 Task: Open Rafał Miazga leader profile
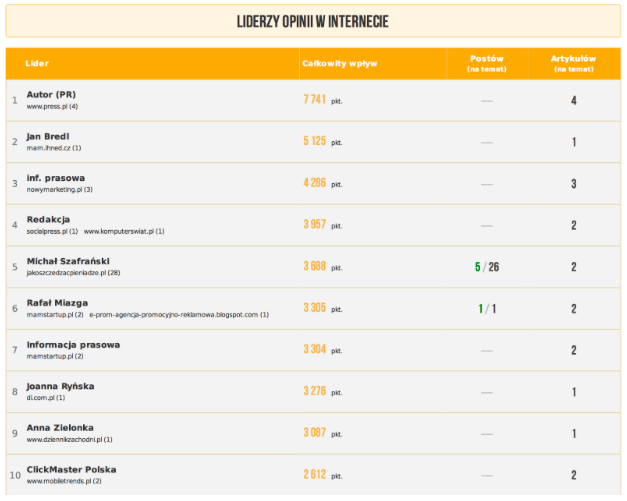tap(57, 302)
